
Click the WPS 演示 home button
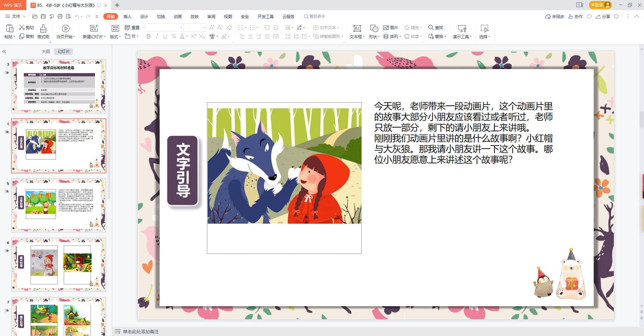pos(13,5)
